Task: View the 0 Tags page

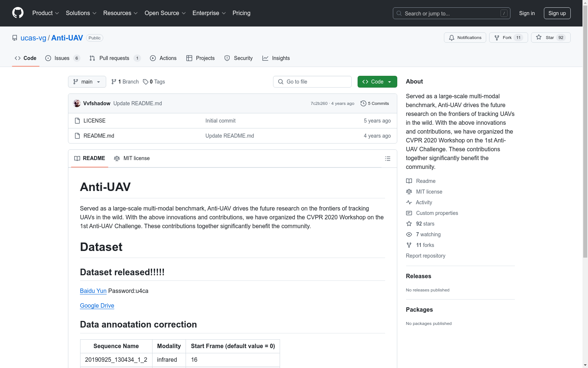Action: (x=154, y=82)
